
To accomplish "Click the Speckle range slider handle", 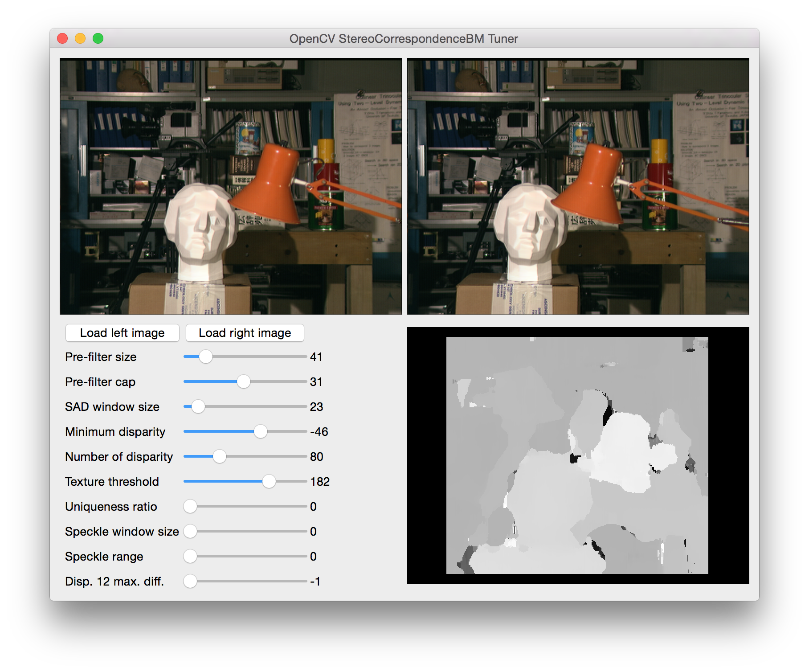I will coord(190,556).
